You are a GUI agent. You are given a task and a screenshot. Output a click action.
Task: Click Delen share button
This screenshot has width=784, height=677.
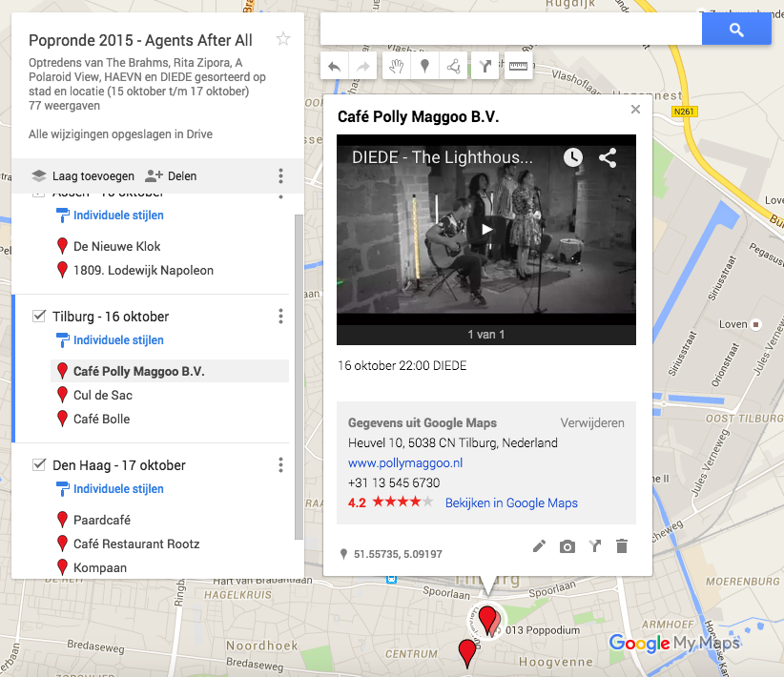click(171, 176)
